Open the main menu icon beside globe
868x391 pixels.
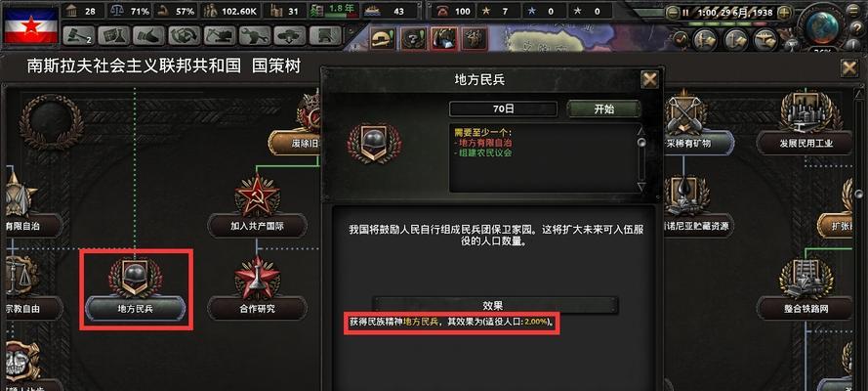[852, 12]
